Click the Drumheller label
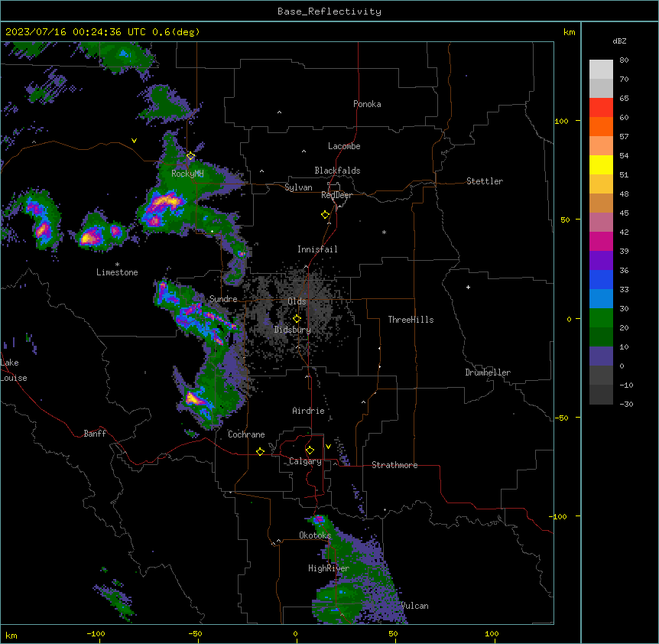This screenshot has height=644, width=659. click(488, 372)
